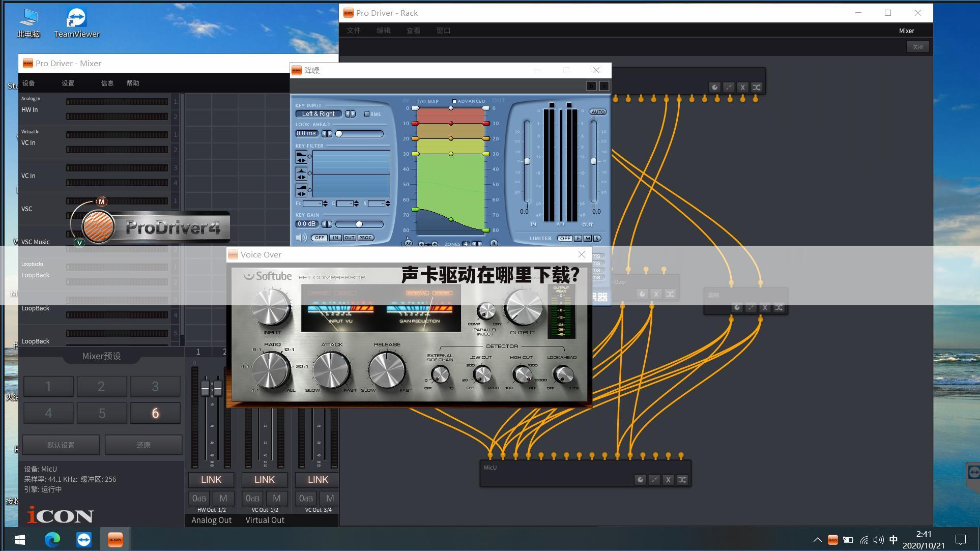Screen dimensions: 980x551
Task: Open the Windows Start menu
Action: click(20, 539)
